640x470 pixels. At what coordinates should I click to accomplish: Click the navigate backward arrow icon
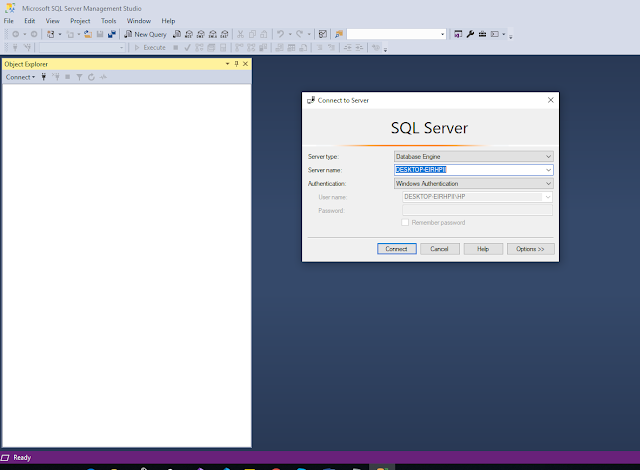click(x=16, y=34)
